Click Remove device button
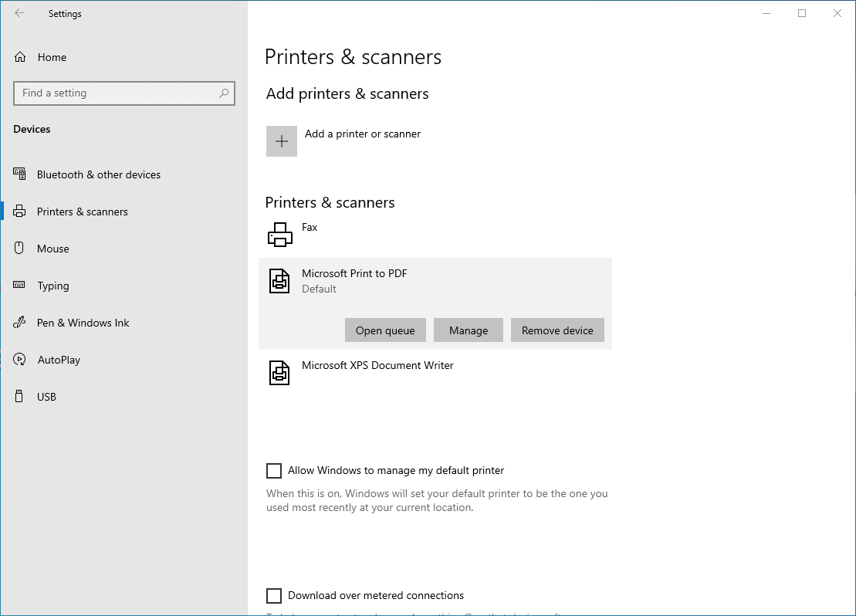The width and height of the screenshot is (856, 616). pos(557,330)
